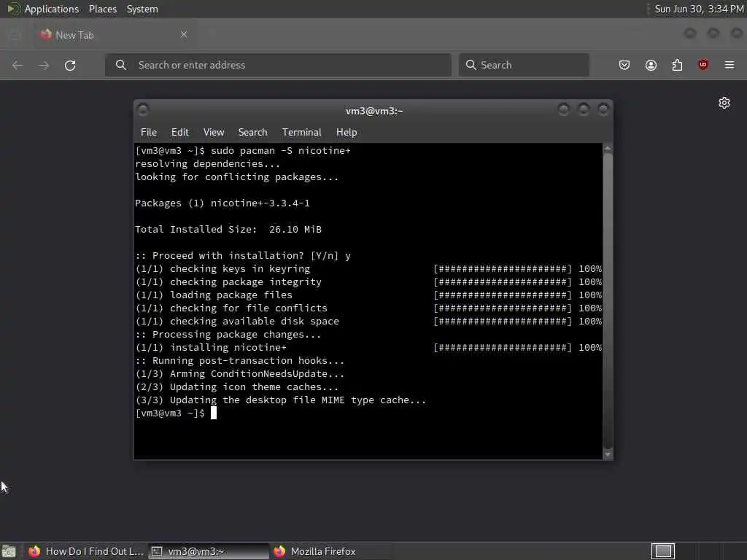This screenshot has height=560, width=747.
Task: Click the workspace switcher in bottom panel
Action: (663, 551)
